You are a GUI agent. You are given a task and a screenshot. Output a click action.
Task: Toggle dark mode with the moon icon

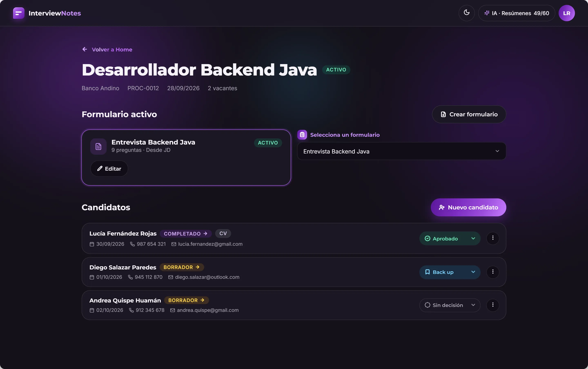tap(467, 13)
